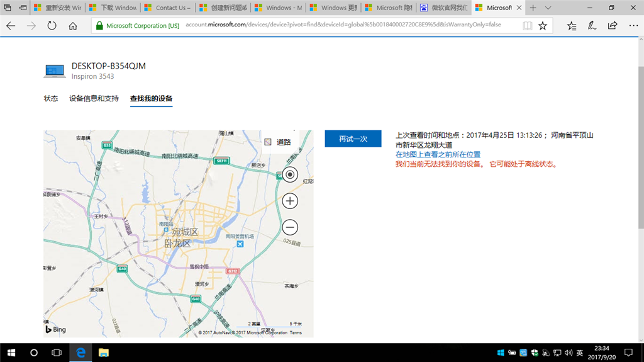Open Cortana search circle on taskbar
Screen dimensions: 644x362
[34, 353]
